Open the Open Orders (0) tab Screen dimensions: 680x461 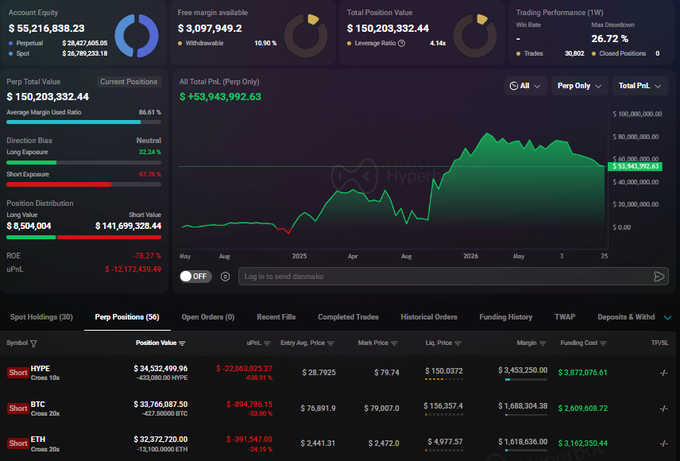[x=208, y=317]
